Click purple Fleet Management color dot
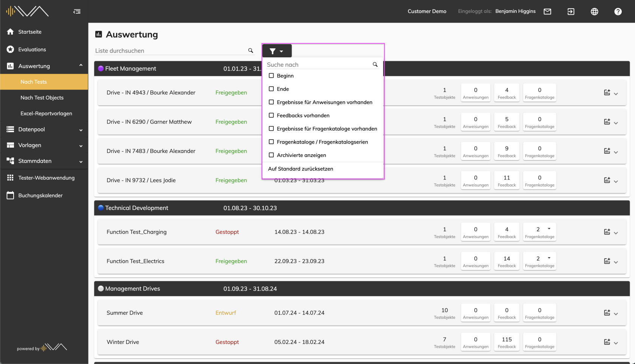The image size is (635, 364). (101, 68)
